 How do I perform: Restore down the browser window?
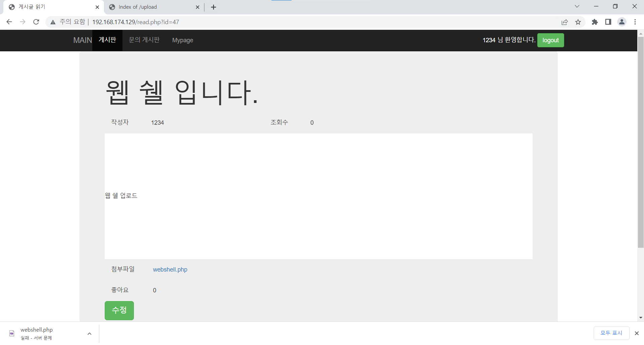[615, 6]
